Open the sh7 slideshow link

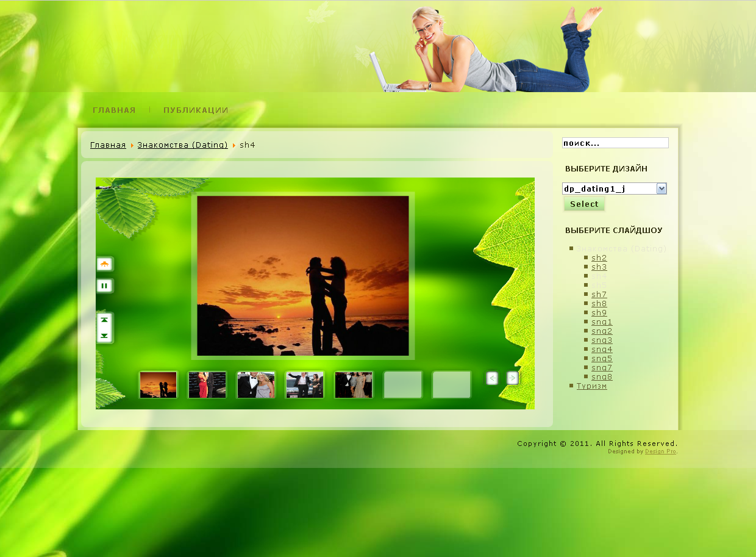[599, 295]
